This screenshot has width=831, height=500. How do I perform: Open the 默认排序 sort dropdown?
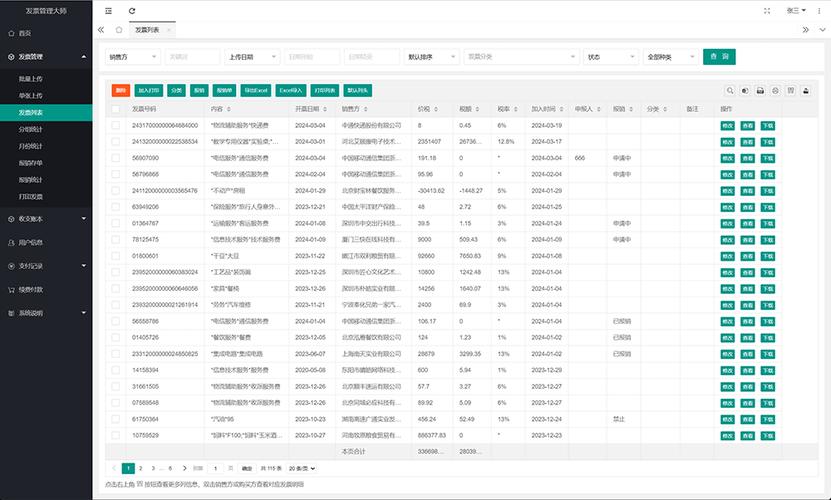pos(431,57)
